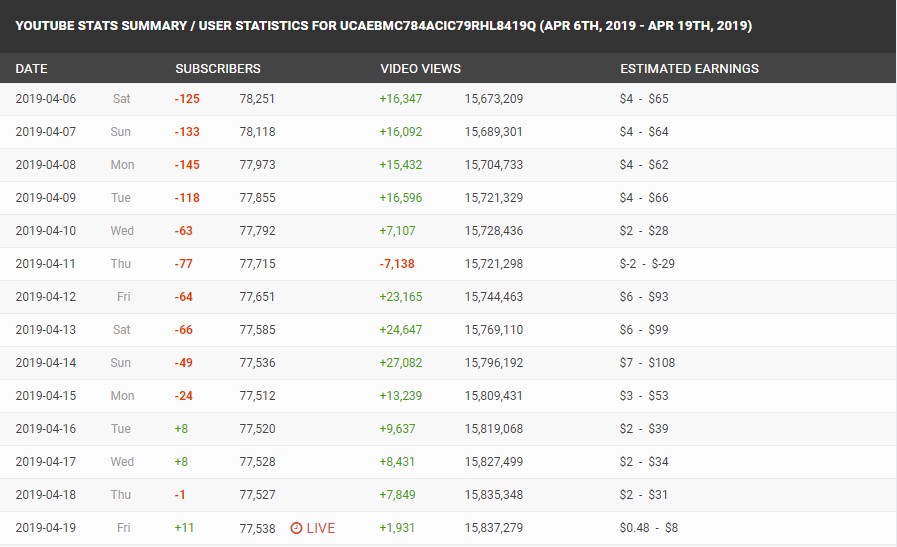The height and width of the screenshot is (547, 897).
Task: Click total views 15,796,192
Action: [494, 363]
